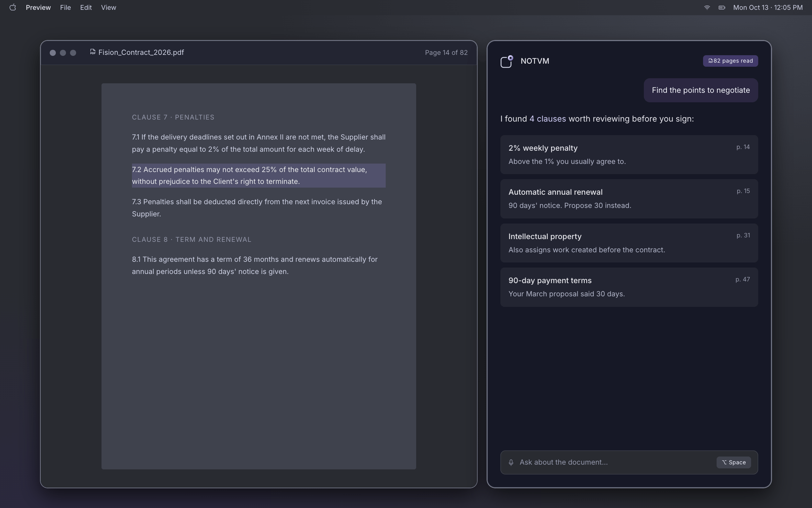Click the microphone icon in ask field
The width and height of the screenshot is (812, 508).
[511, 462]
